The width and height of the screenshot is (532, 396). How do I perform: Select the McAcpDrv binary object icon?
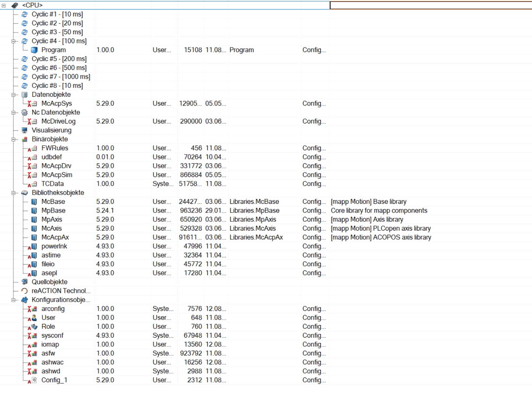click(32, 166)
